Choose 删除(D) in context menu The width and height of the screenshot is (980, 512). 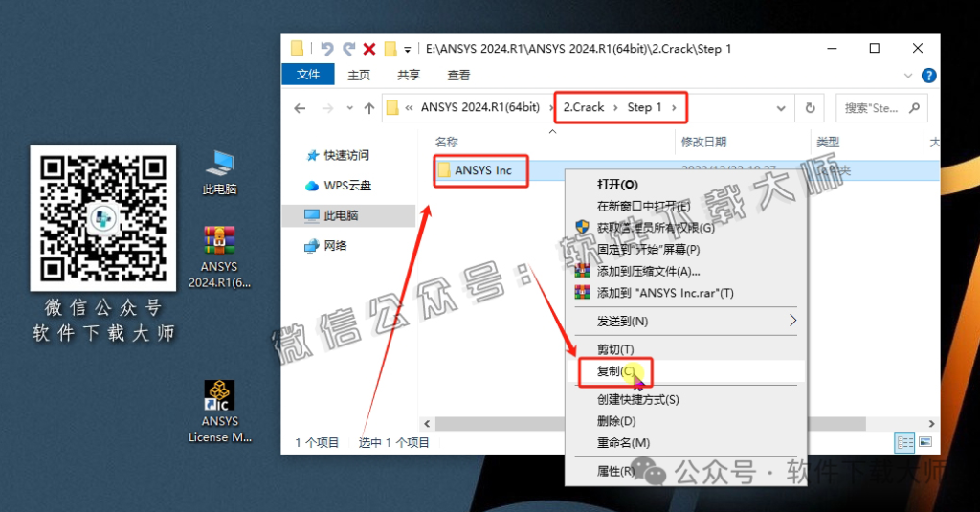point(685,421)
